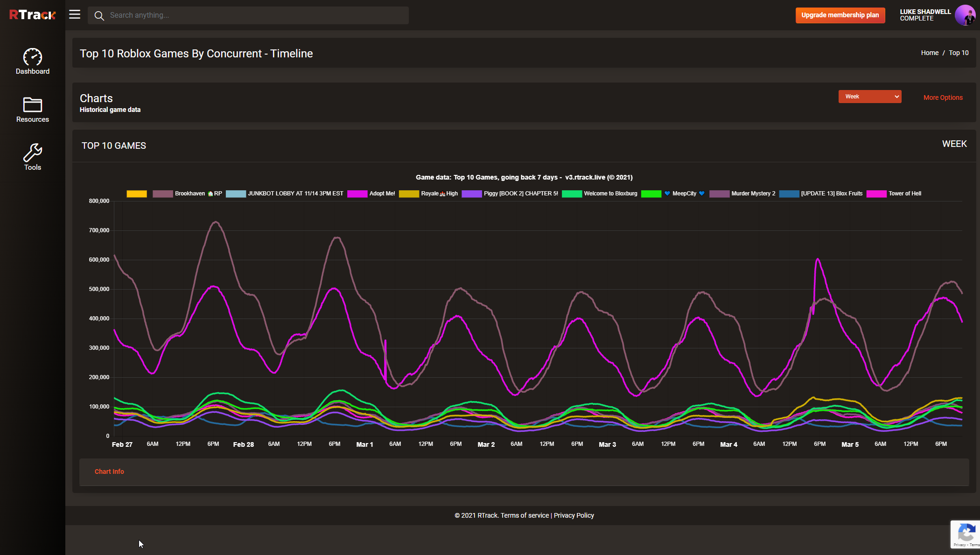Click Tower of Hell color swatch
The width and height of the screenshot is (980, 555).
click(876, 194)
